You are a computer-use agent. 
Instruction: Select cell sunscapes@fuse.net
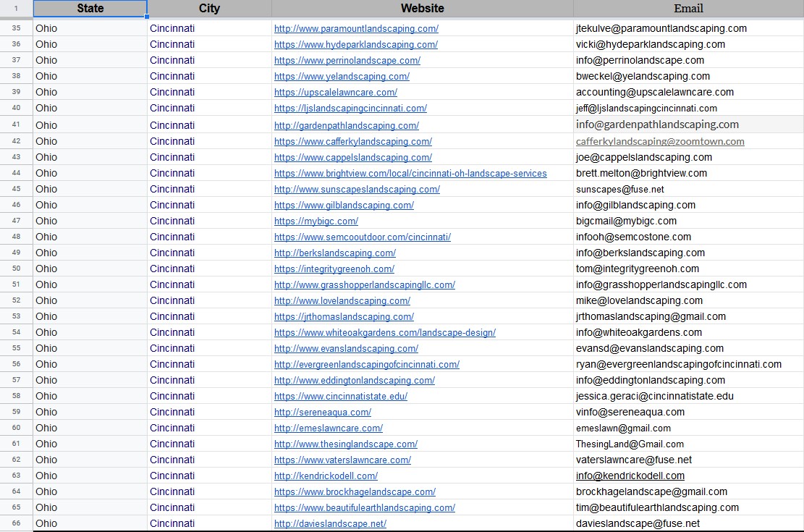689,189
